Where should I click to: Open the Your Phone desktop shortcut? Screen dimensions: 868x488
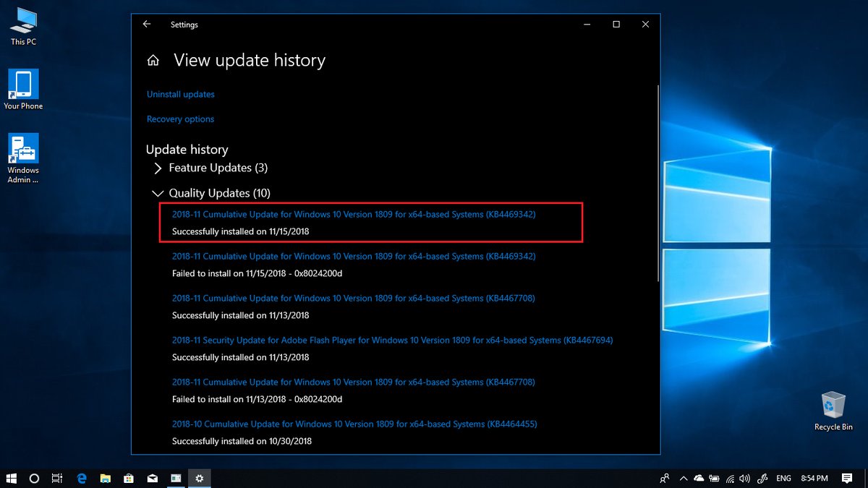[23, 90]
